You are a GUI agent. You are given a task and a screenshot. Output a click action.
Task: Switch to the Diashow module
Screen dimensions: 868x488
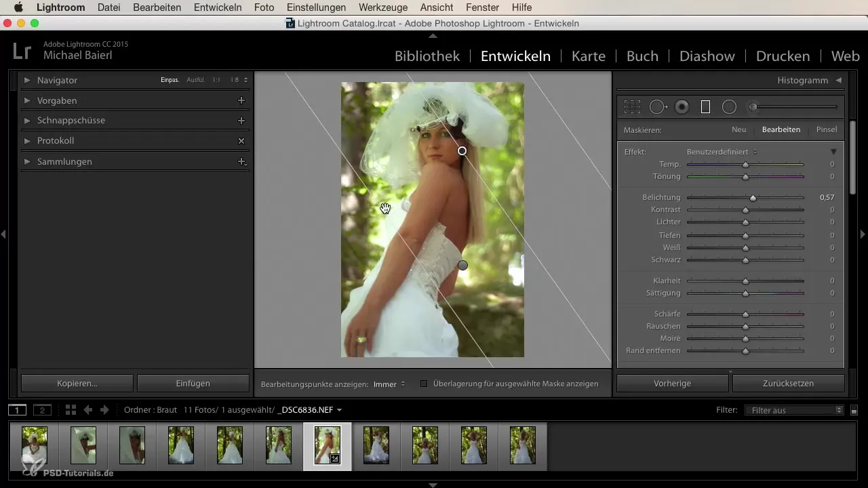pos(707,56)
